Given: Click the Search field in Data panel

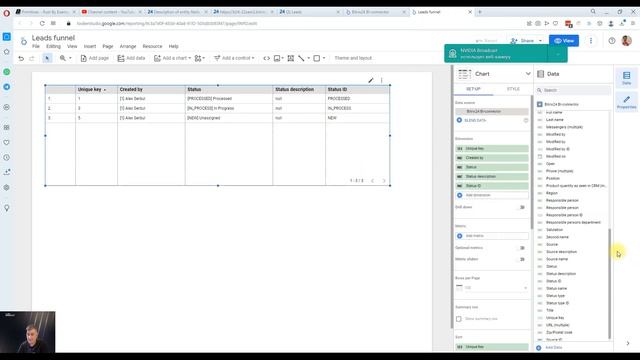Looking at the screenshot, I should [573, 90].
